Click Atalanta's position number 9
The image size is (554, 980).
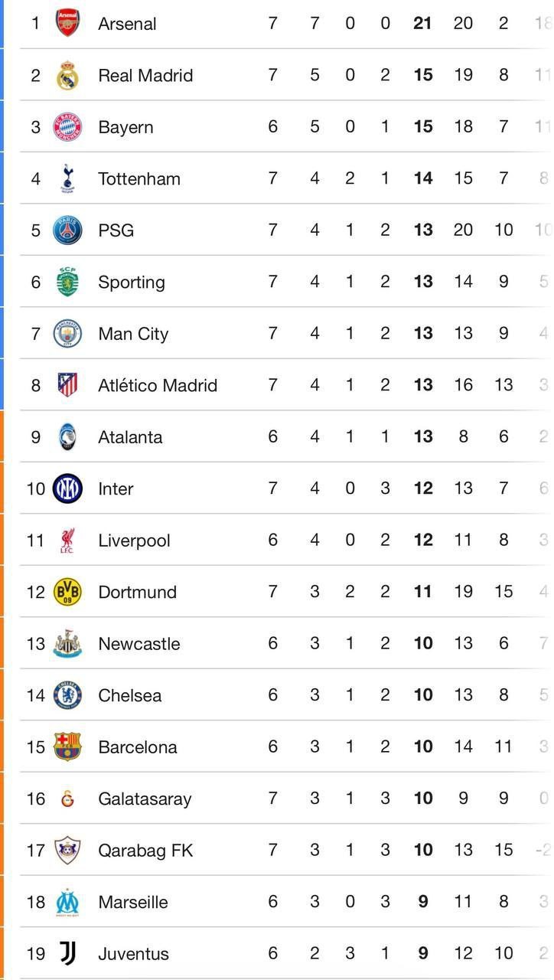(x=35, y=436)
